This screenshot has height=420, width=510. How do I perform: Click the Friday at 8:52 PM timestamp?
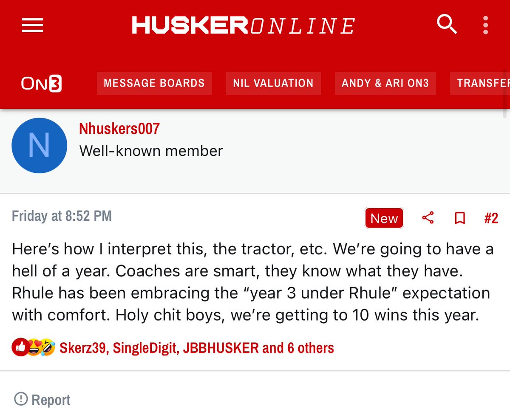pos(62,216)
